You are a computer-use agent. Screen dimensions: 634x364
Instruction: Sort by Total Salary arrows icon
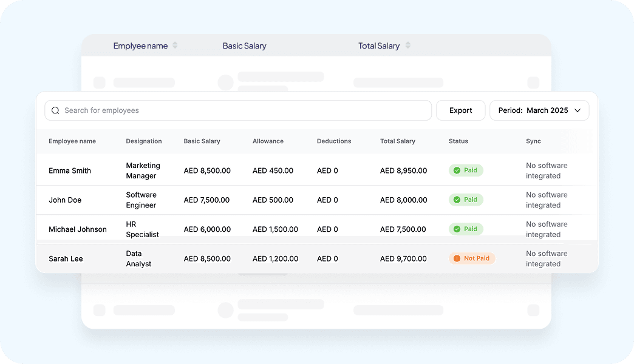click(x=408, y=45)
